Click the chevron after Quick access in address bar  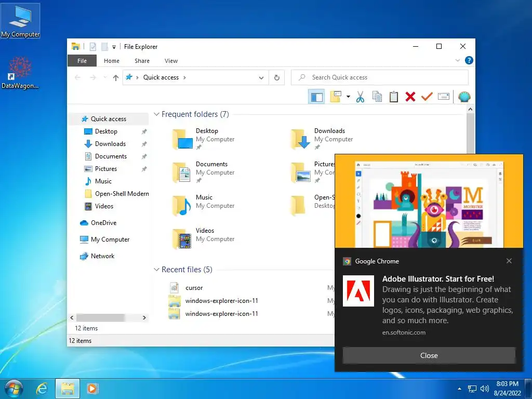tap(184, 77)
